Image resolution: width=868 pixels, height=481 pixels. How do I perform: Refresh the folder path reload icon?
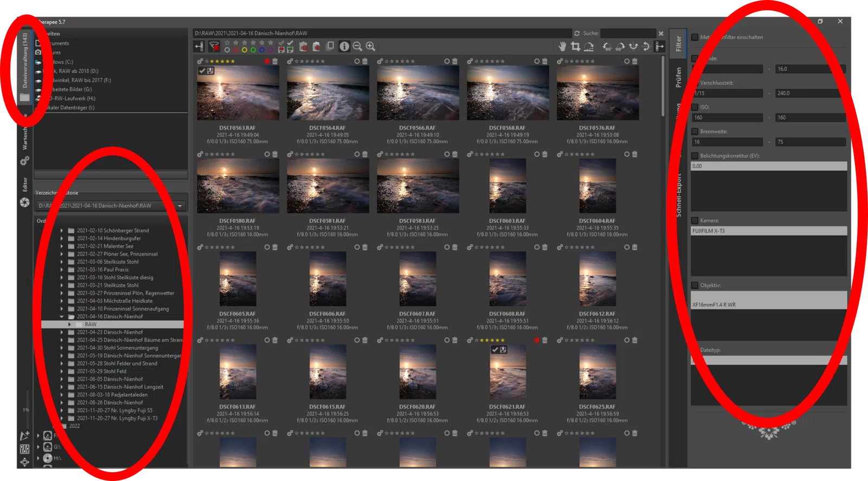(577, 33)
